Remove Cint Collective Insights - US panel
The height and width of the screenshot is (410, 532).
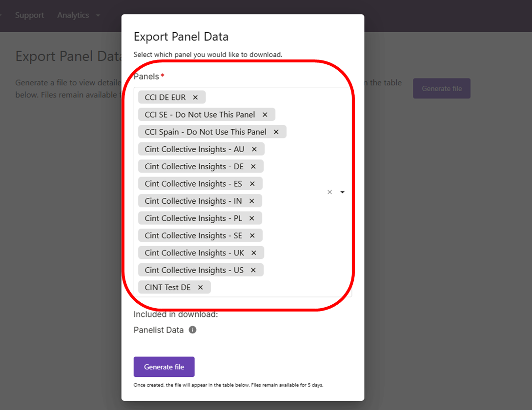253,270
